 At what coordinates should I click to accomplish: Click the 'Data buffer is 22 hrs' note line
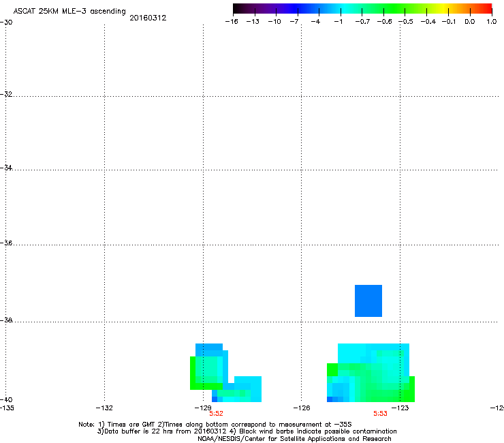(247, 431)
